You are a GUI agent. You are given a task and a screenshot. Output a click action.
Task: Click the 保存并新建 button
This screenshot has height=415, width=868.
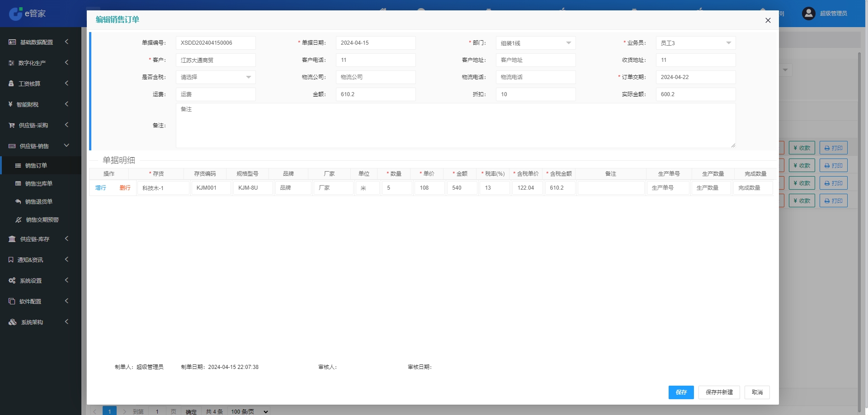click(x=719, y=392)
